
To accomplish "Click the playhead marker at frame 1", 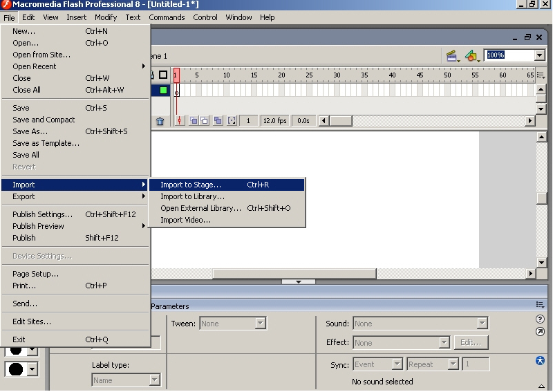I will pyautogui.click(x=176, y=75).
